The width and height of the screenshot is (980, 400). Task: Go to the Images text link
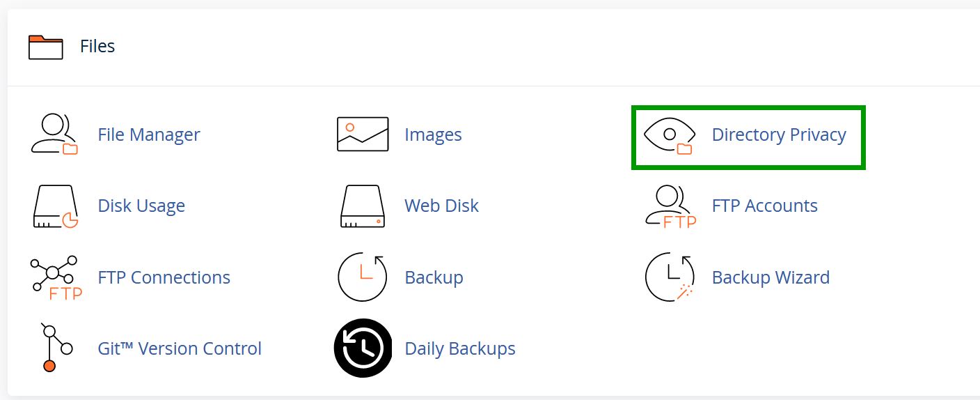[x=433, y=134]
